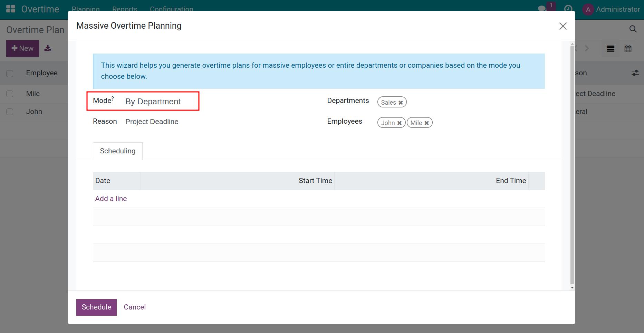The image size is (644, 333).
Task: Open the search magnifier icon
Action: (x=633, y=29)
